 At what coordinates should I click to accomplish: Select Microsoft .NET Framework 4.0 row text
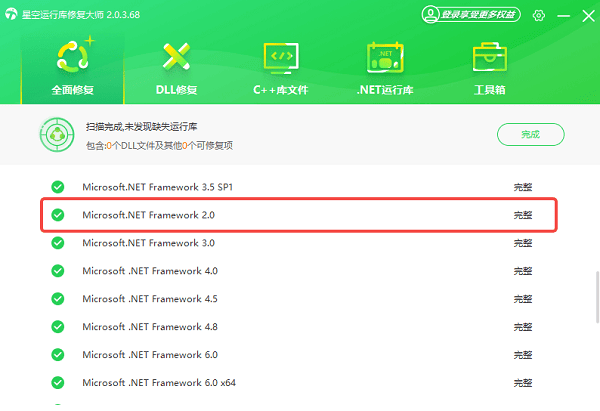pyautogui.click(x=150, y=271)
